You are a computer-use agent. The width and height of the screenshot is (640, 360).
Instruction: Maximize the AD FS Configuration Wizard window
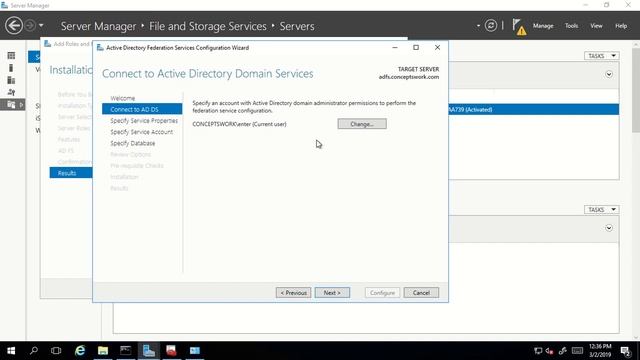click(x=416, y=47)
